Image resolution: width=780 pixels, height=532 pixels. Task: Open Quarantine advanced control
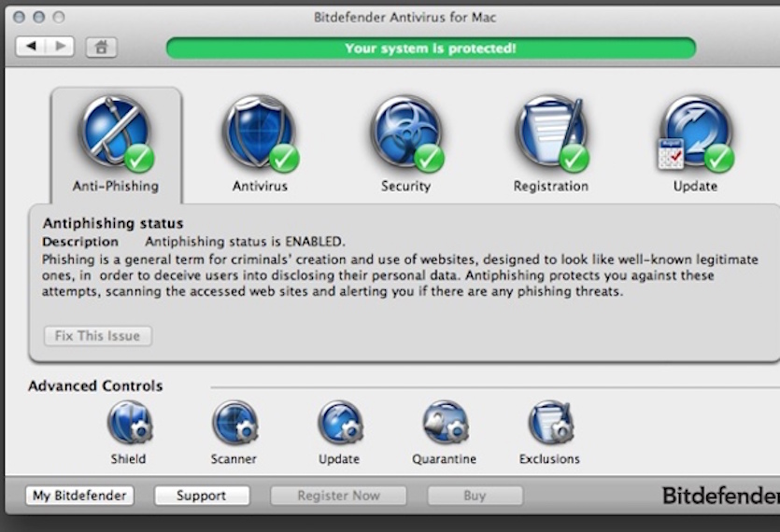pos(446,423)
